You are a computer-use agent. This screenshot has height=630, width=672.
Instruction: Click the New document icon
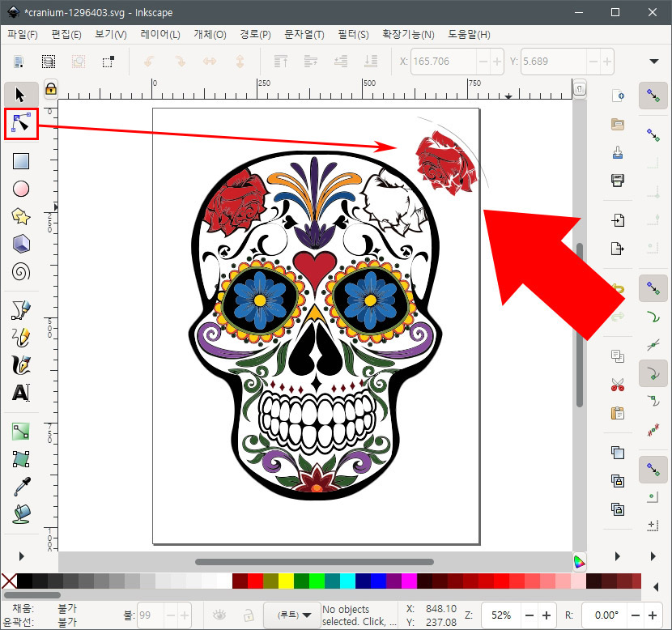coord(618,96)
